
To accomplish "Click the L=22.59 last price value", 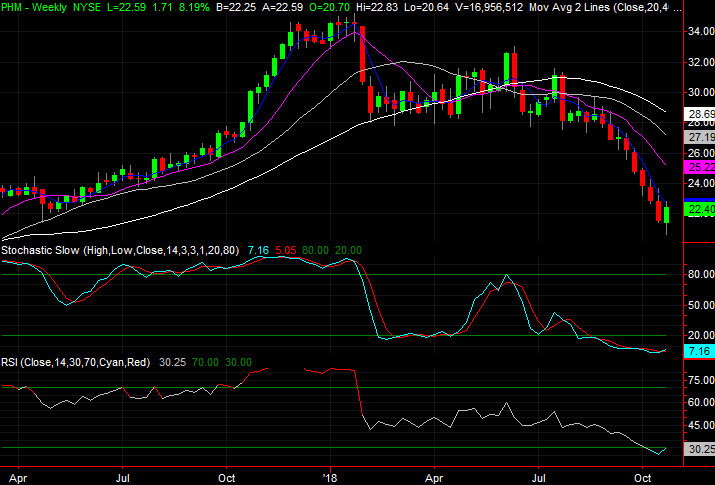I will pyautogui.click(x=128, y=7).
